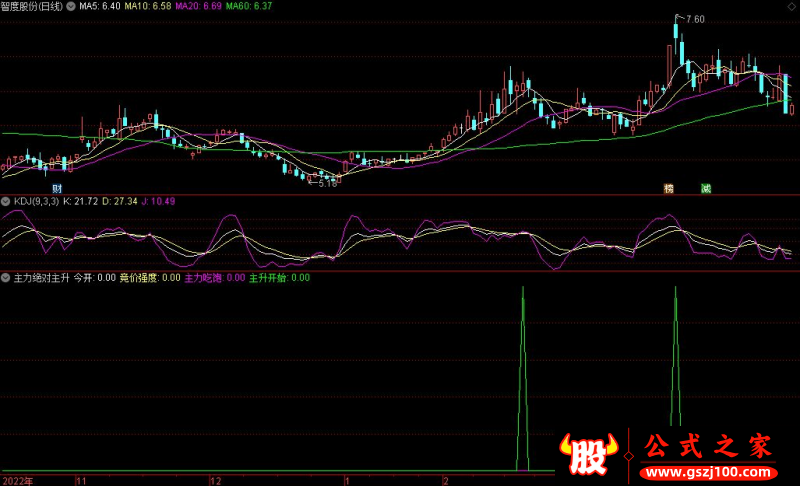800x486 pixels.
Task: Open the www.gszj100.com website link
Action: (706, 472)
